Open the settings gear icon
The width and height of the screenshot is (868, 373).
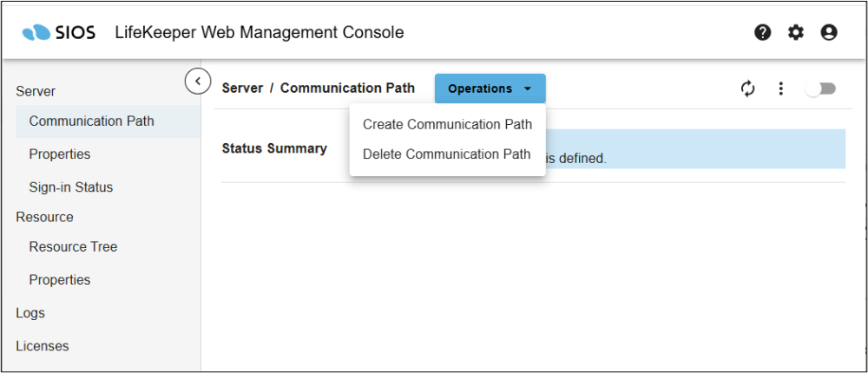(796, 33)
